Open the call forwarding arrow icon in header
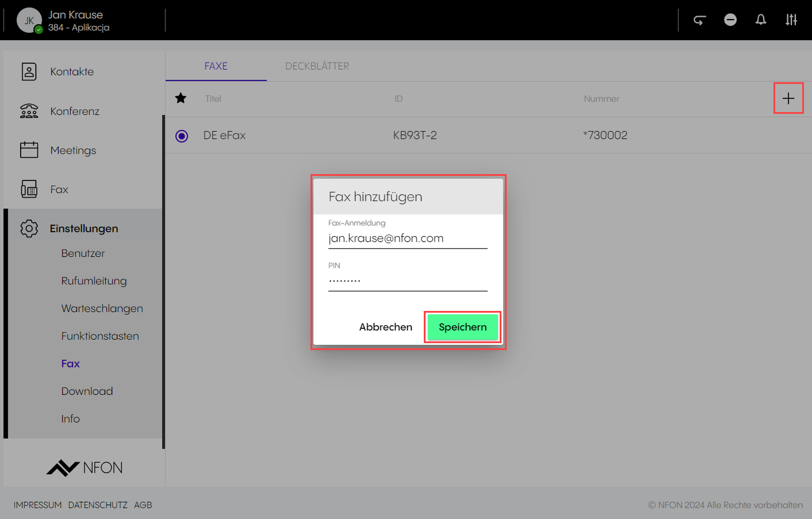 click(700, 20)
